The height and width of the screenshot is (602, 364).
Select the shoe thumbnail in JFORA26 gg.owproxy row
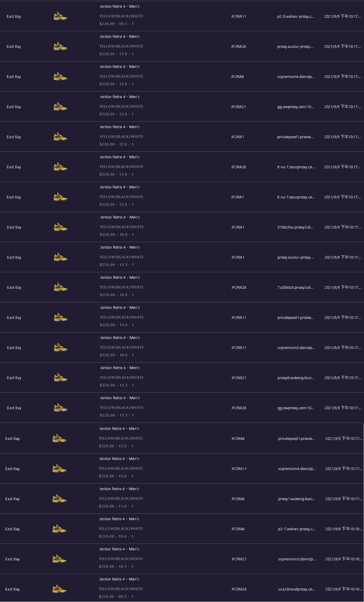(60, 408)
